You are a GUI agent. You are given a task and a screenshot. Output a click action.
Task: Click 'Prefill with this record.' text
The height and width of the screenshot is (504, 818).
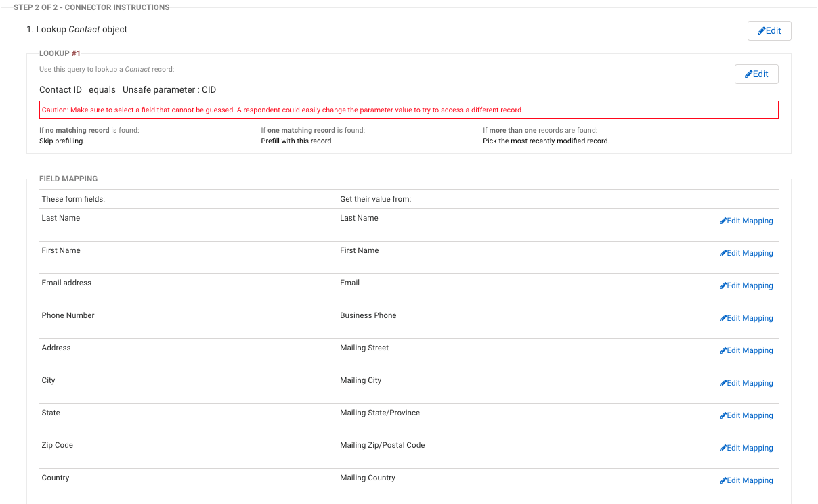(297, 141)
